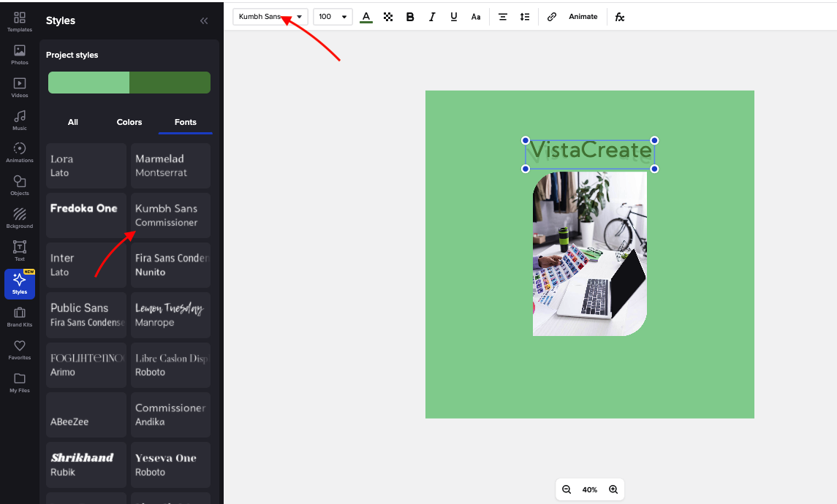Toggle bold formatting
This screenshot has width=837, height=504.
pos(410,17)
